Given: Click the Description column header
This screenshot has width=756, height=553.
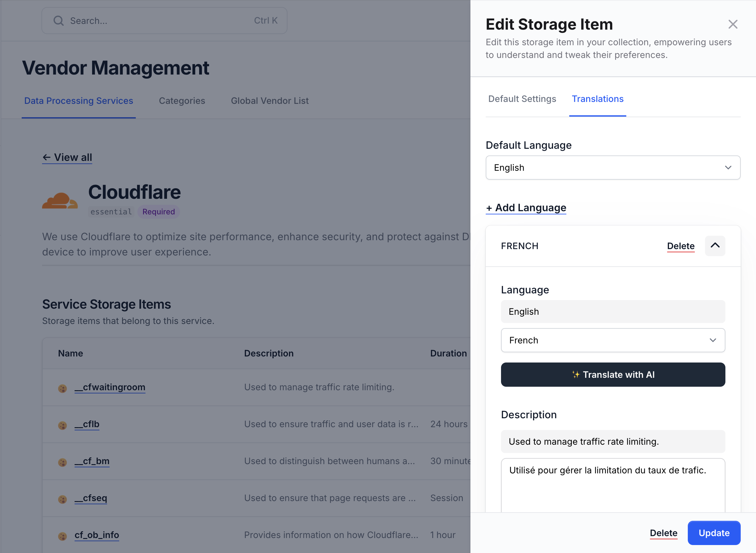Looking at the screenshot, I should (269, 353).
